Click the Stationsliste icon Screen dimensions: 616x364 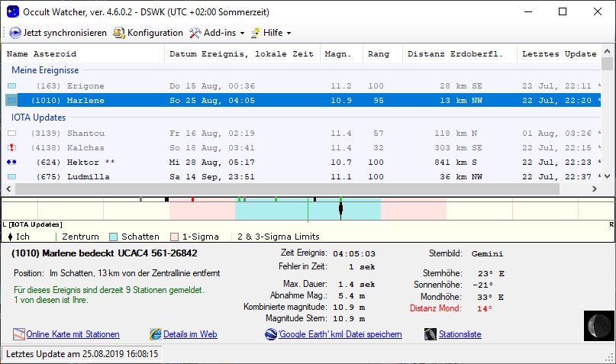pos(431,334)
